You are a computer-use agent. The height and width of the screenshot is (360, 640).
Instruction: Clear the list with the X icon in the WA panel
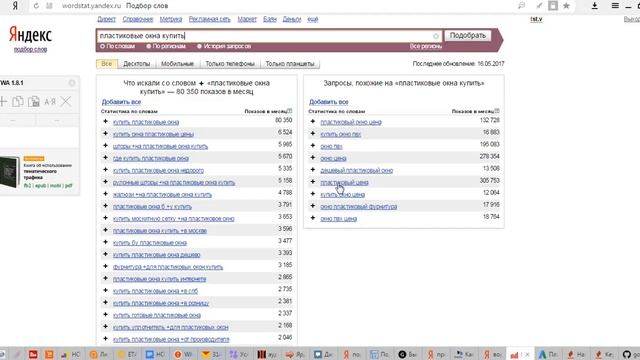[66, 102]
